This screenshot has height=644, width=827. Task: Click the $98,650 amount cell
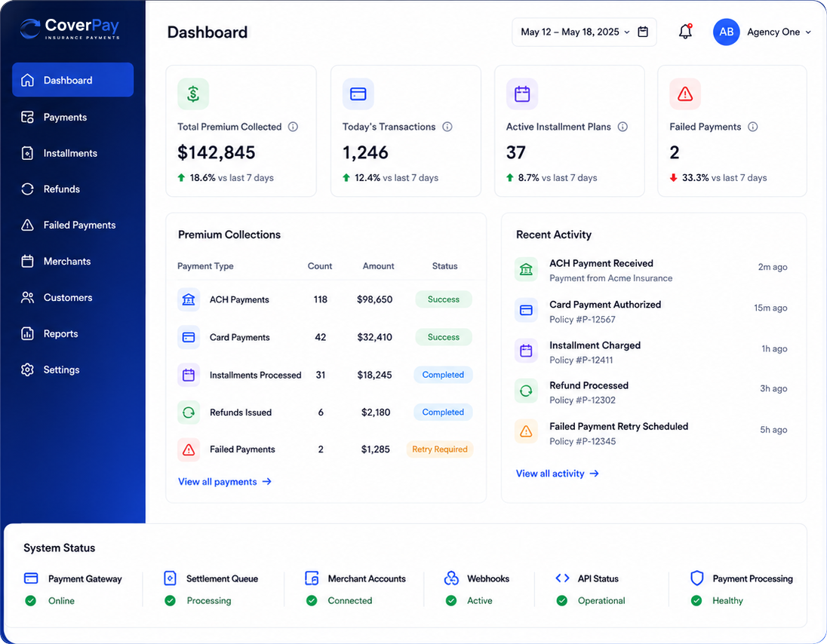pos(374,299)
